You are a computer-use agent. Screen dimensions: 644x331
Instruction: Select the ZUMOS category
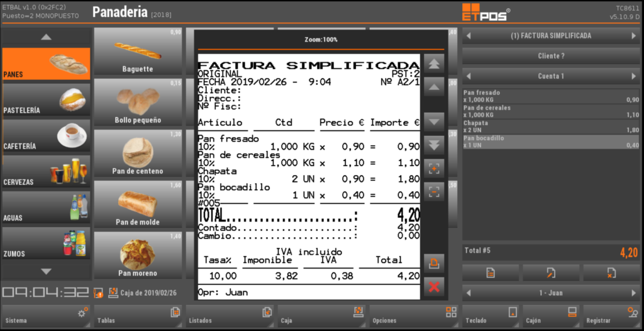(46, 243)
